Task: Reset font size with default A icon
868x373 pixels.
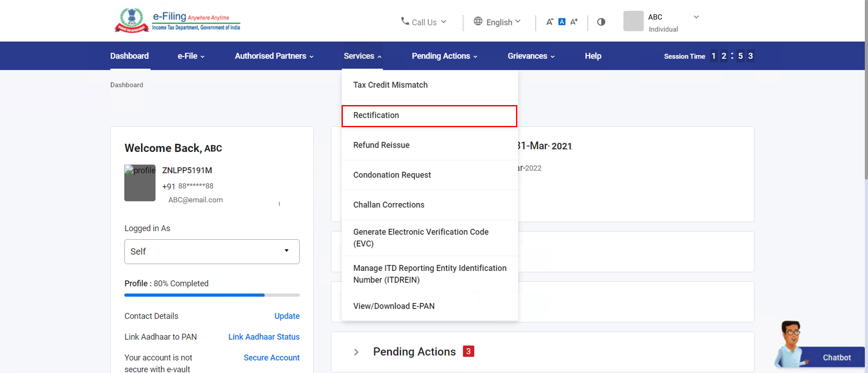Action: click(x=562, y=22)
